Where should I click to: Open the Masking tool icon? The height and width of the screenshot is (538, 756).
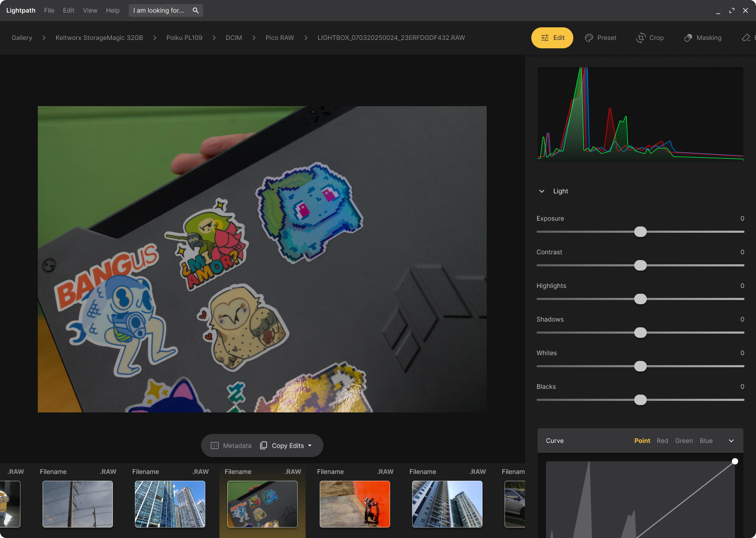[688, 38]
